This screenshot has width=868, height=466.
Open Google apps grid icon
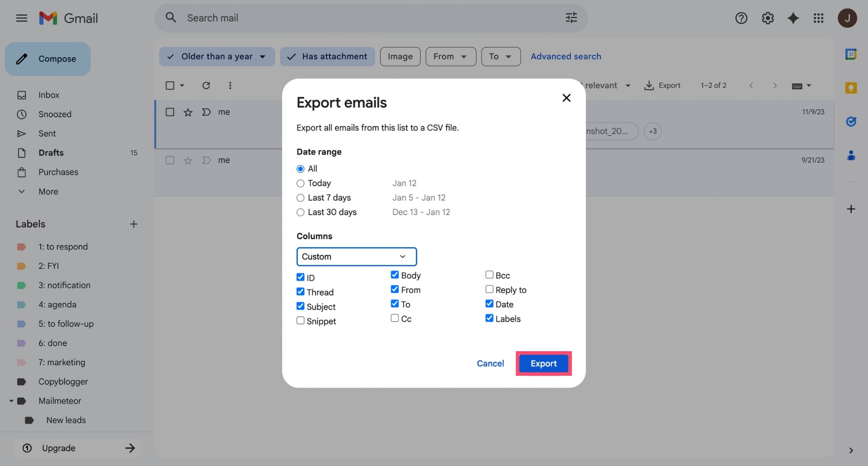coord(819,18)
